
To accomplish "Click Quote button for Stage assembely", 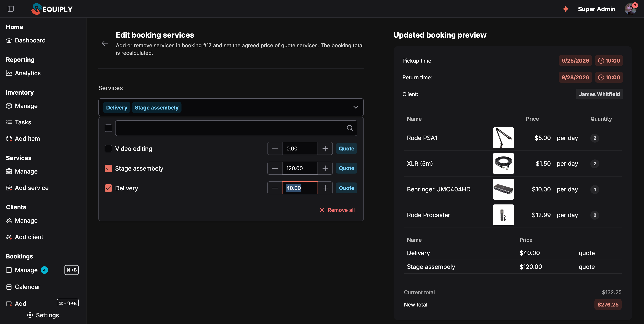I will (346, 168).
